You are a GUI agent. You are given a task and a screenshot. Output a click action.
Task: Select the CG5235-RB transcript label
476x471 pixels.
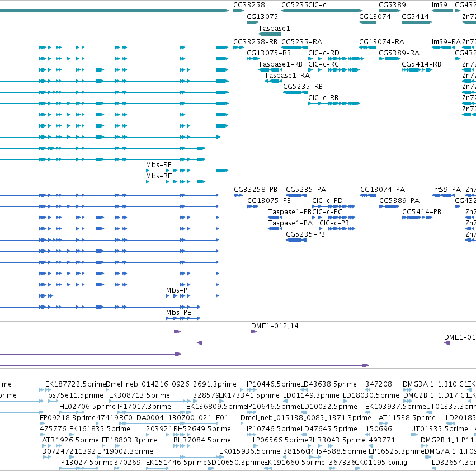pyautogui.click(x=303, y=87)
